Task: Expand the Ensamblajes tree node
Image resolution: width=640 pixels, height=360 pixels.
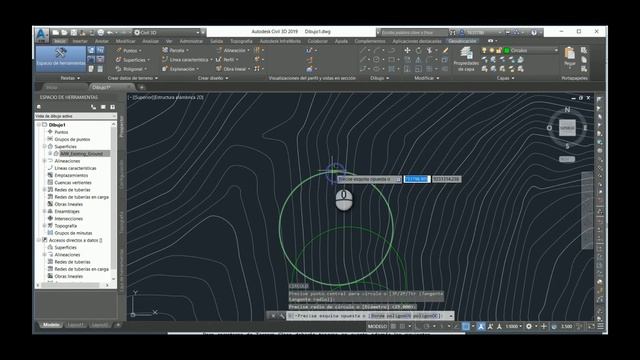Action: click(x=45, y=211)
